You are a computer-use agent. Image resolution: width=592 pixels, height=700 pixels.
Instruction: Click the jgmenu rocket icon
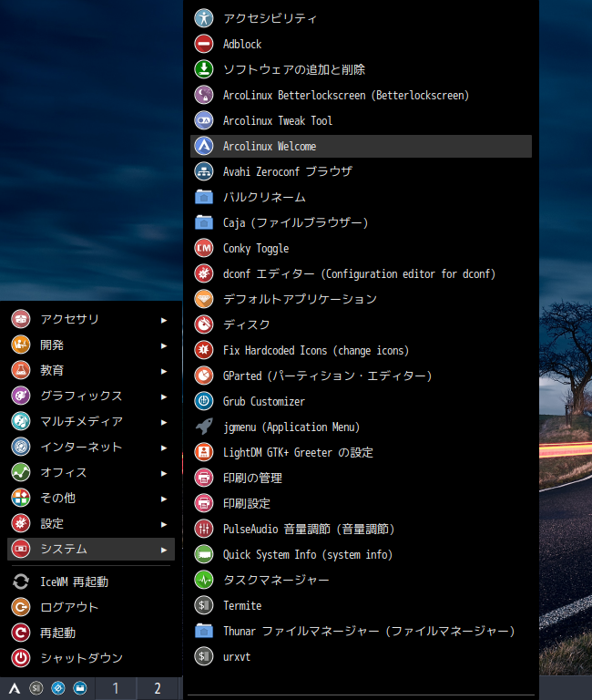point(204,427)
